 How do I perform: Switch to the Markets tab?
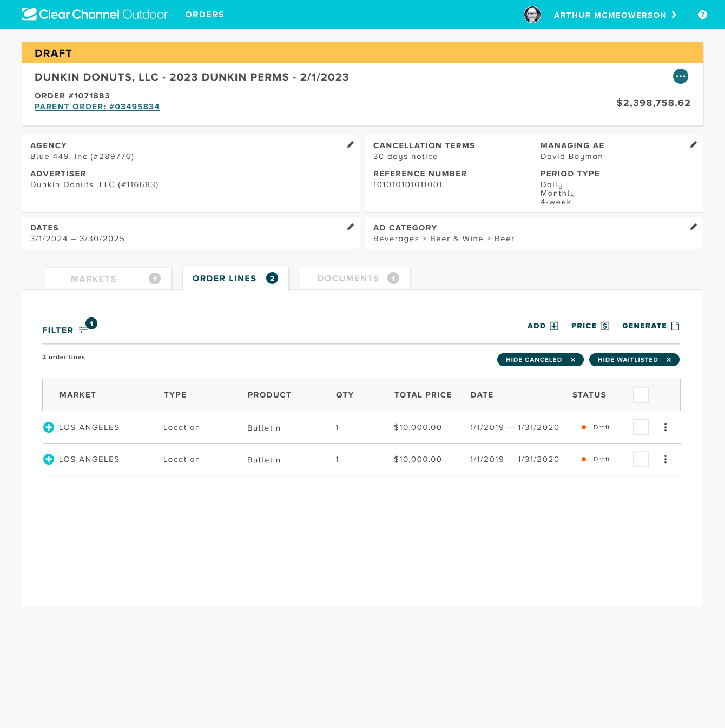click(108, 279)
